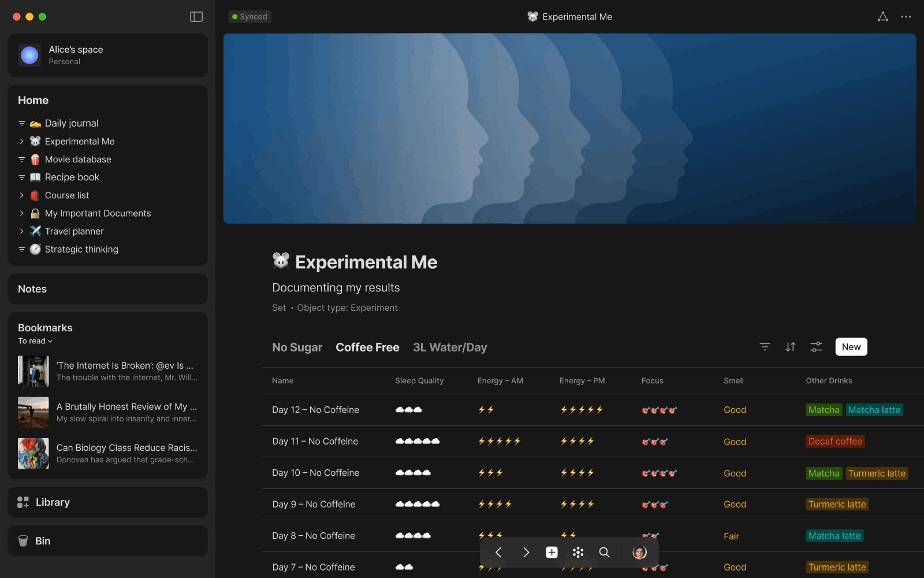Click the plus icon in bottom toolbar
This screenshot has height=578, width=924.
[x=552, y=553]
